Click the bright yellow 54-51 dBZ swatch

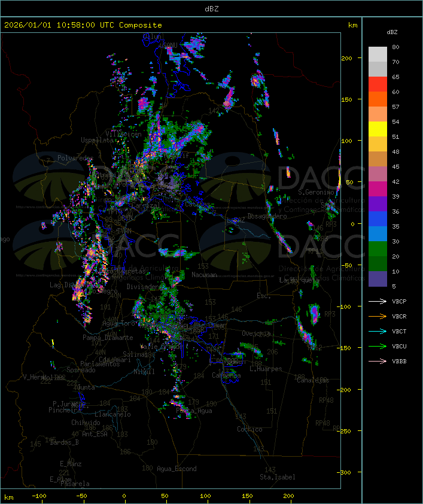click(378, 129)
